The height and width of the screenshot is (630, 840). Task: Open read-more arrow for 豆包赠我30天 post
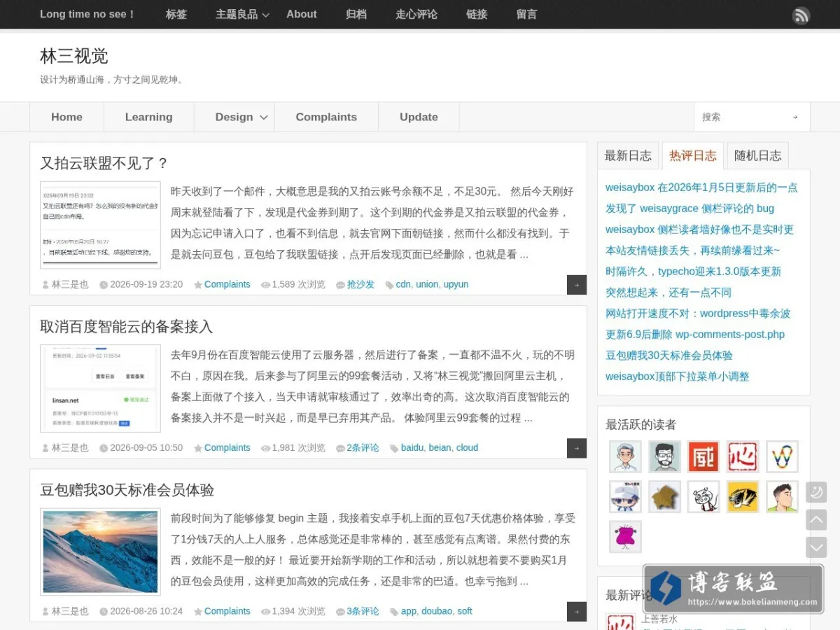[x=577, y=611]
